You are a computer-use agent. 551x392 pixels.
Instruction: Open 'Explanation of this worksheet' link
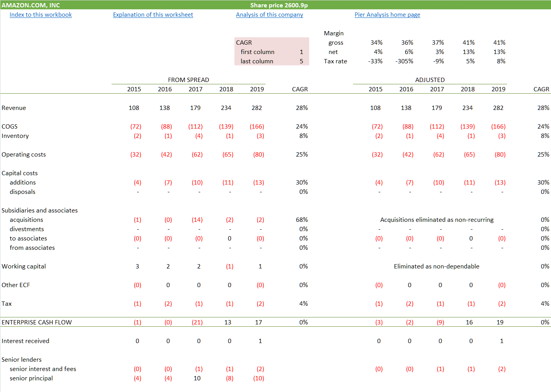click(153, 15)
